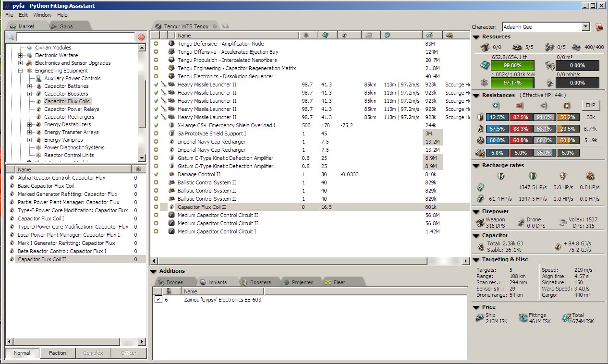608x364 pixels.
Task: Toggle first Heavy Missile Launcher II state
Action: point(156,85)
